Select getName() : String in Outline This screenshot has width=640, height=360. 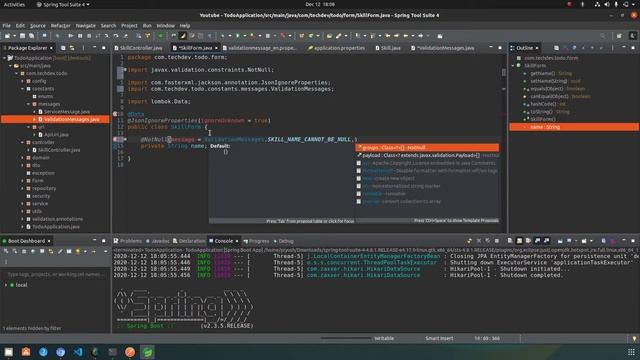551,73
